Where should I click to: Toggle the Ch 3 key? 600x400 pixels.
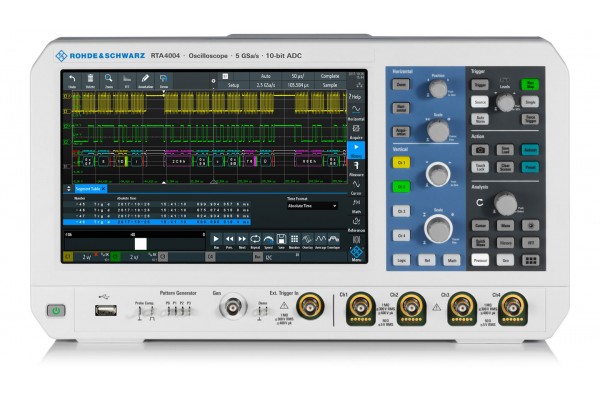401,211
